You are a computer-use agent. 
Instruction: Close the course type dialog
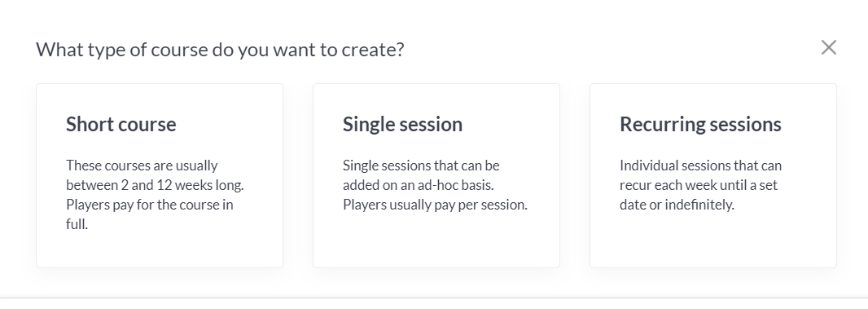coord(828,48)
